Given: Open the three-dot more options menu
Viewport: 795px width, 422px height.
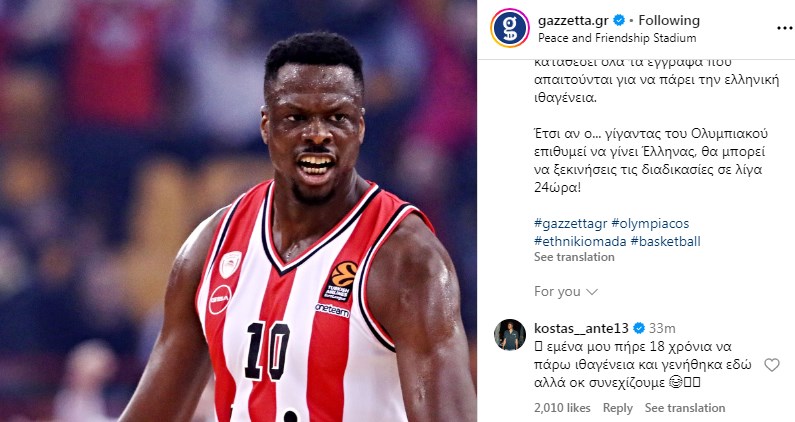Looking at the screenshot, I should click(x=784, y=28).
